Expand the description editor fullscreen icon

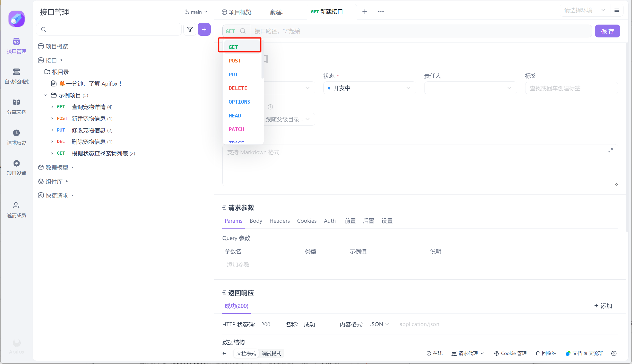point(610,150)
